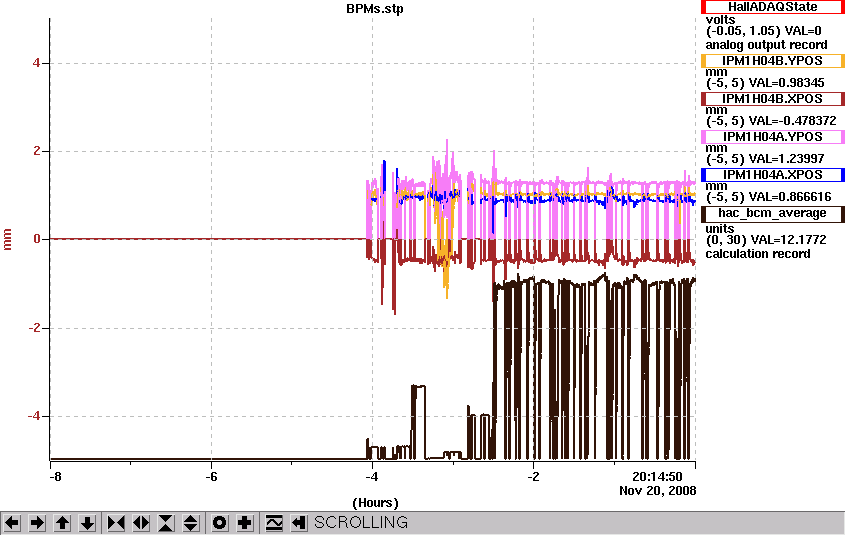Click the VAL=0.866616 readout
This screenshot has height=535, width=845.
tap(790, 197)
